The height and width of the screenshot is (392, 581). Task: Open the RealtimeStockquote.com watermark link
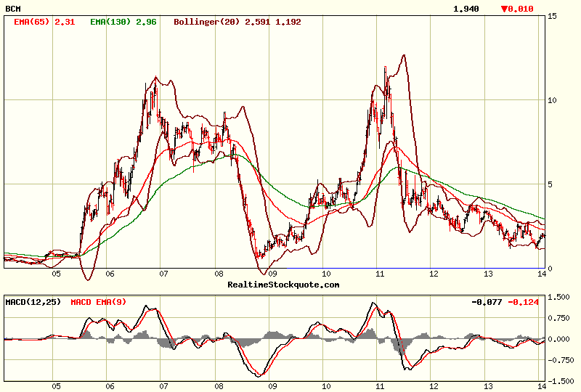[283, 285]
